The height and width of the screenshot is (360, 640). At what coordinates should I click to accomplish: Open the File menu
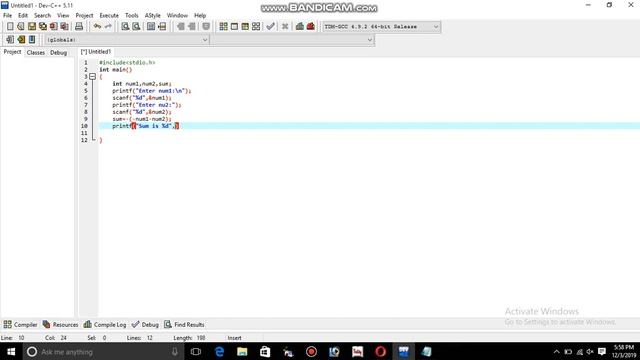point(7,16)
